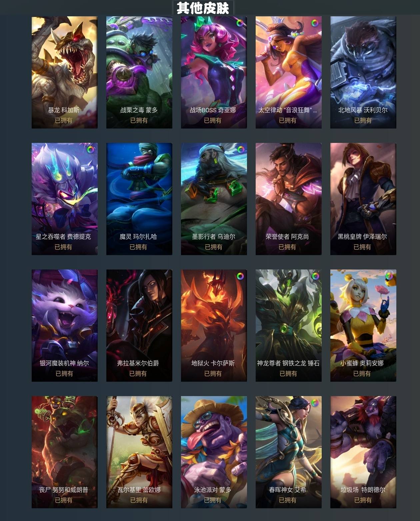Open the 暴龙 科加斯 skin card

pos(65,72)
